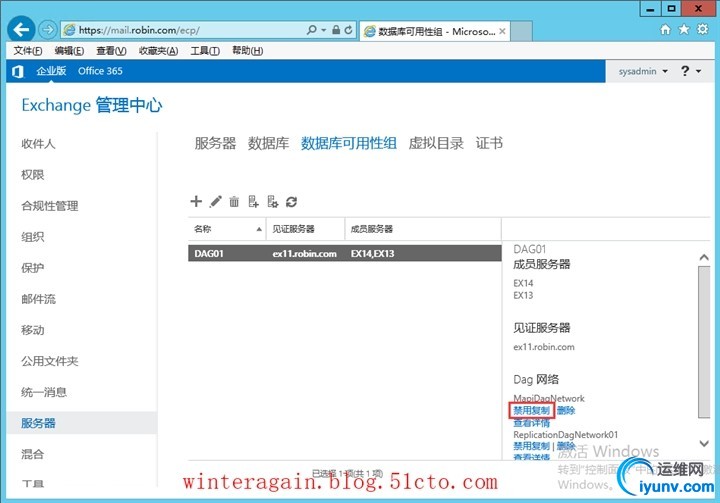Click 禁用复制 under MapiDagNetwork
The width and height of the screenshot is (720, 503).
(531, 410)
